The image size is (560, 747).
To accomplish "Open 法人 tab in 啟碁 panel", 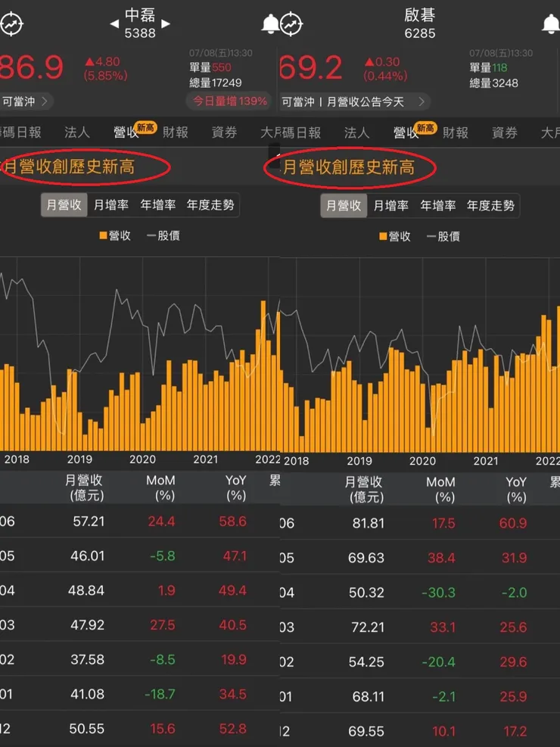I will 357,132.
